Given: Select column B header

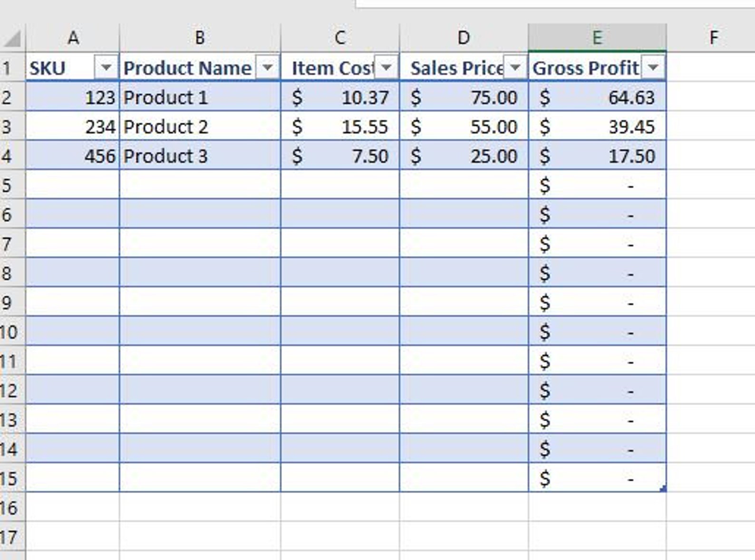Looking at the screenshot, I should tap(200, 38).
